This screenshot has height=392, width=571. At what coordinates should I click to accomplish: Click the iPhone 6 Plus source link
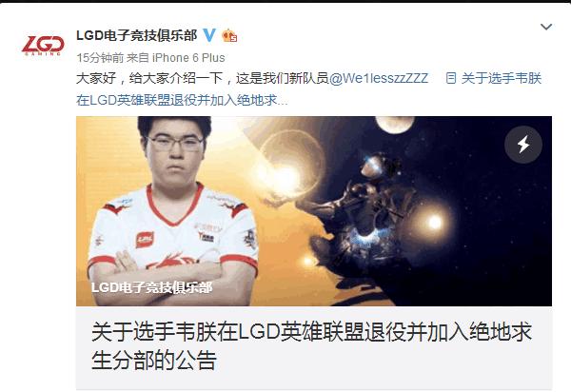click(x=188, y=57)
